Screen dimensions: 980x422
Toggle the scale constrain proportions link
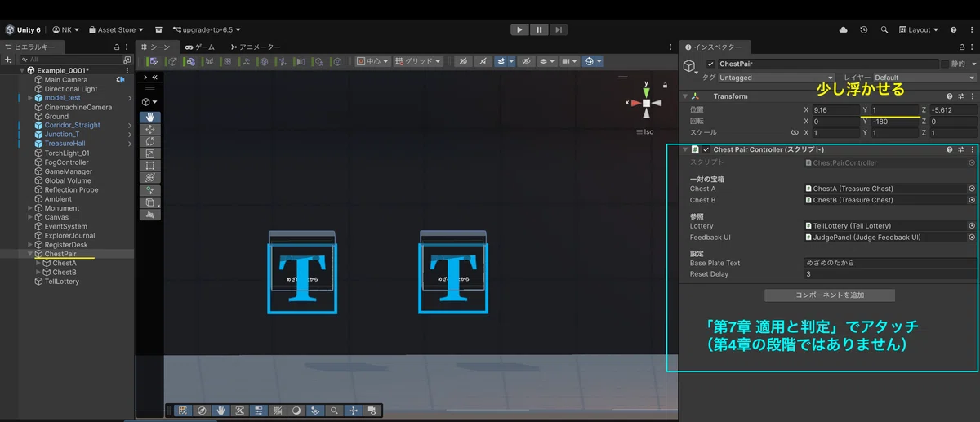[x=794, y=132]
